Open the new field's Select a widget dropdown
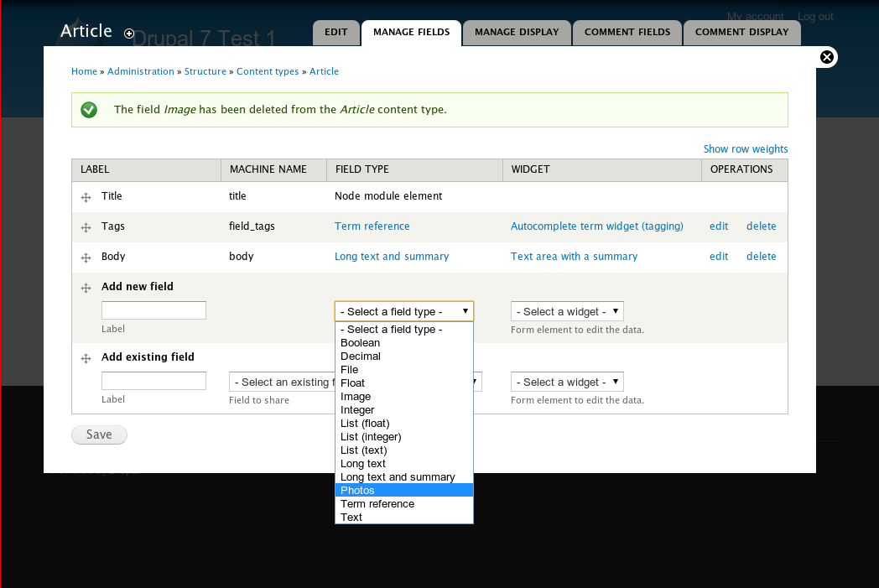The image size is (879, 588). 567,312
